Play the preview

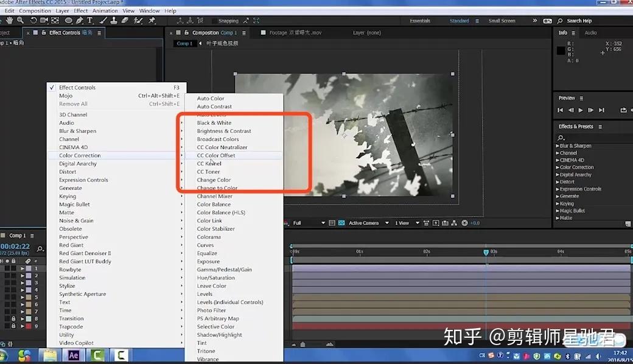coord(581,110)
